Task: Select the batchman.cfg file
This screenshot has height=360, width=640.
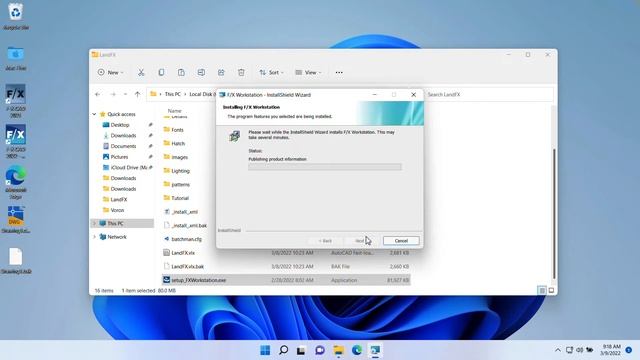Action: (187, 239)
